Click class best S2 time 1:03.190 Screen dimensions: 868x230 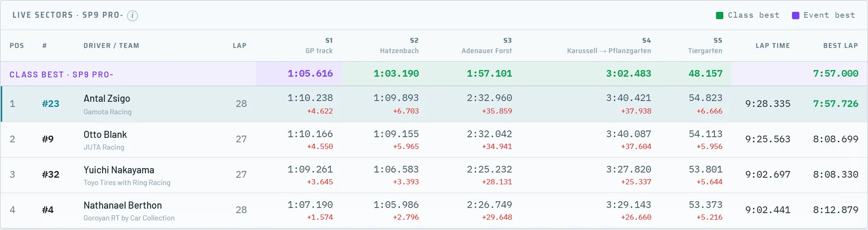click(x=396, y=74)
